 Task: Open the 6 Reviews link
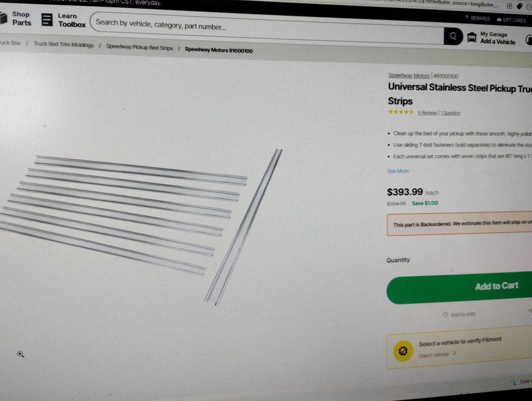tap(427, 113)
